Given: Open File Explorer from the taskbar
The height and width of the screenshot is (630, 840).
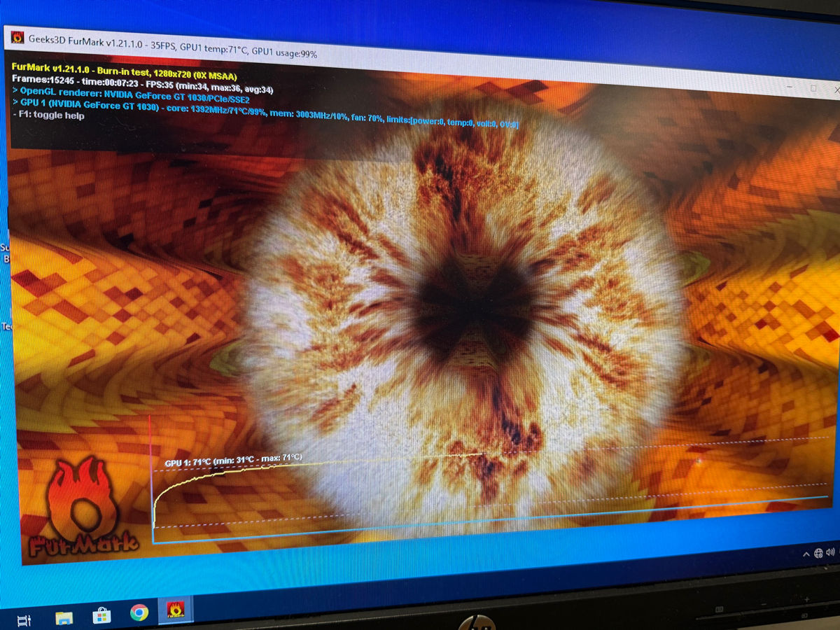Looking at the screenshot, I should tap(64, 617).
